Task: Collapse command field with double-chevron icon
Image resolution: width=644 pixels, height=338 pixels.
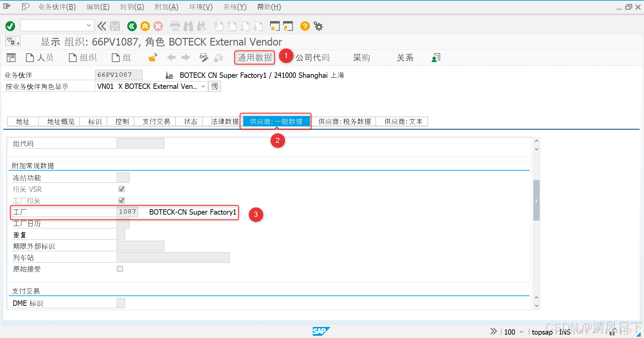Action: coord(102,26)
